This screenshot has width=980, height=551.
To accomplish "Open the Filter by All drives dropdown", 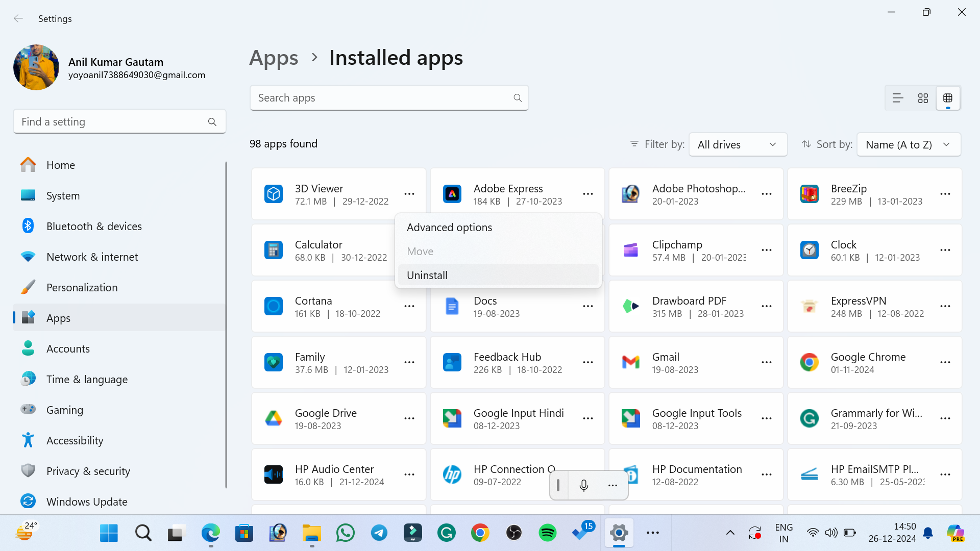I will (738, 144).
